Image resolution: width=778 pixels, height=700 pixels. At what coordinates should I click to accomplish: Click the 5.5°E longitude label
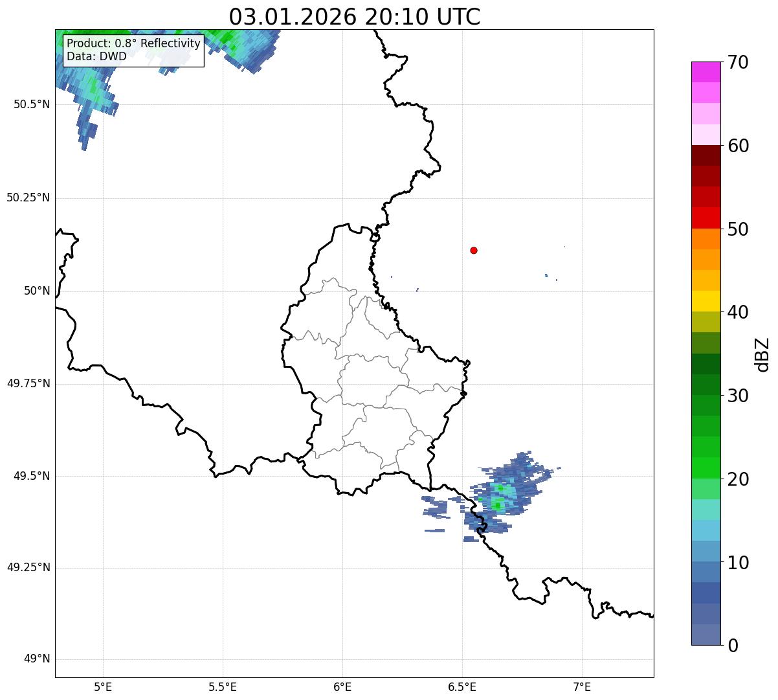[223, 686]
